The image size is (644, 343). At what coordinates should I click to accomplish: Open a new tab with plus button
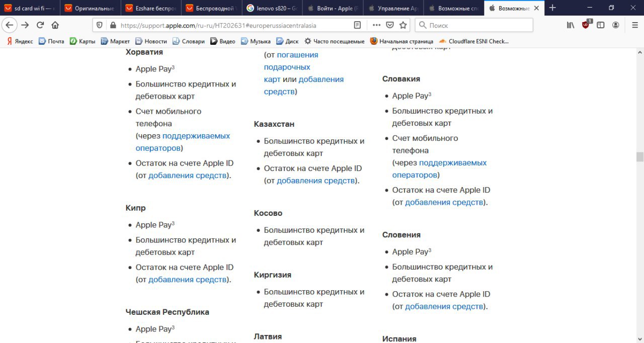click(553, 8)
